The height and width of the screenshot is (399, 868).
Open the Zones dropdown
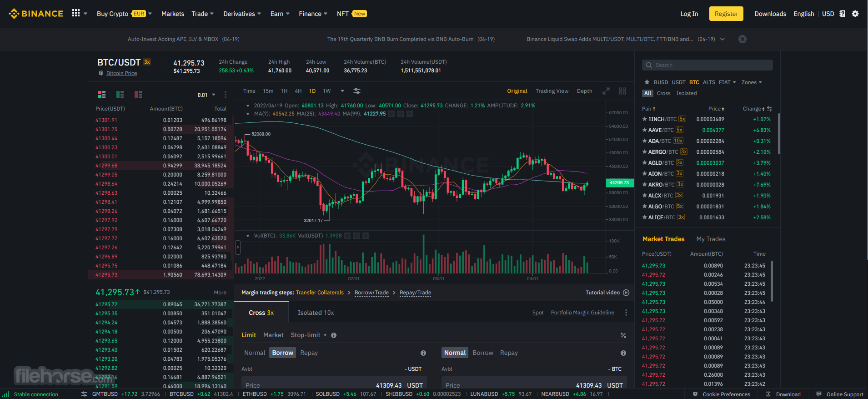[751, 82]
